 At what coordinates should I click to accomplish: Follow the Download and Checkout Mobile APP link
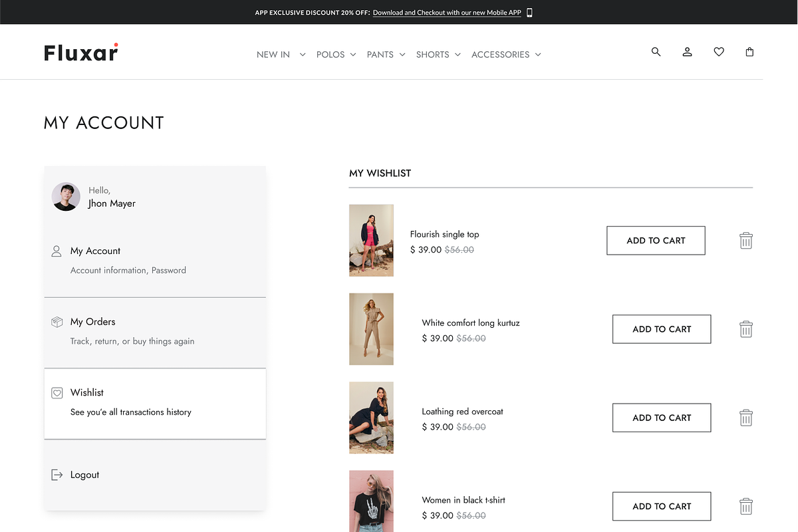tap(447, 13)
